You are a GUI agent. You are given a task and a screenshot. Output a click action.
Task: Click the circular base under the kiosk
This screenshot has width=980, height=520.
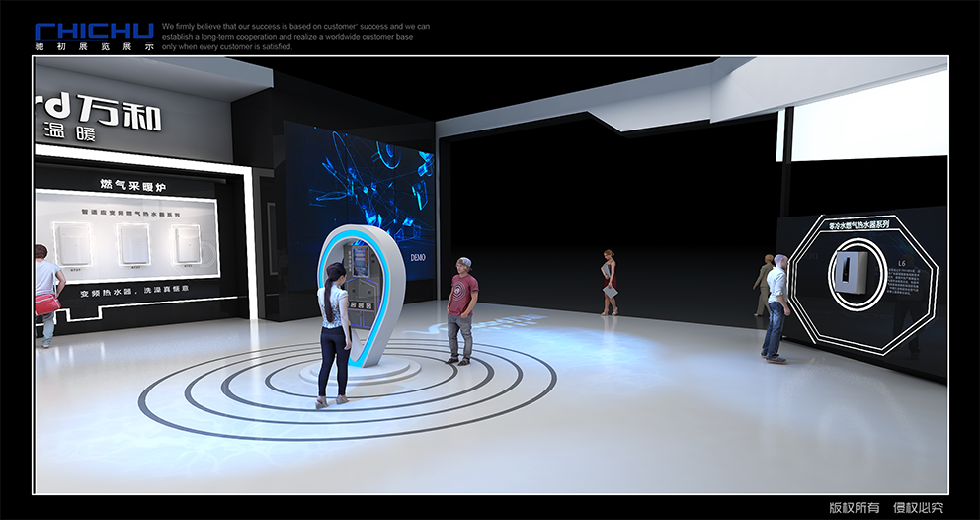pos(361,372)
